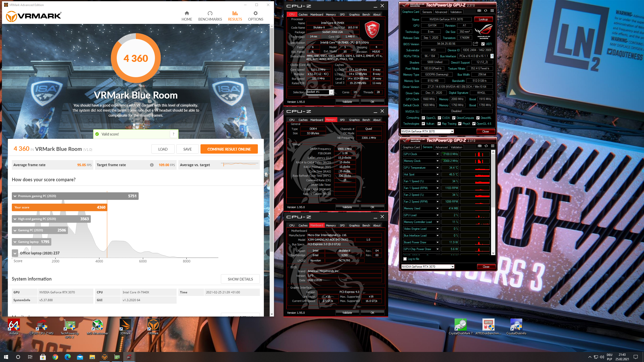
Task: Click Validate in the top CPU-Z window
Action: 347,102
